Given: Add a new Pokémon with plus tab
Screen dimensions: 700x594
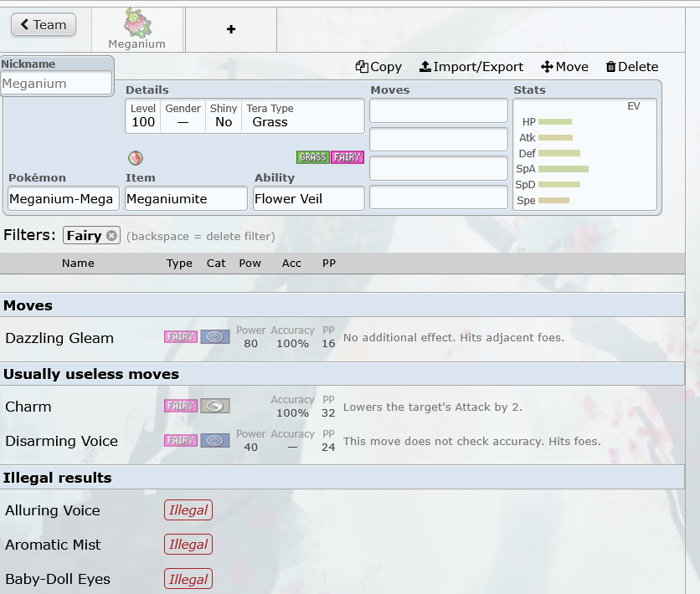Looking at the screenshot, I should click(x=231, y=29).
